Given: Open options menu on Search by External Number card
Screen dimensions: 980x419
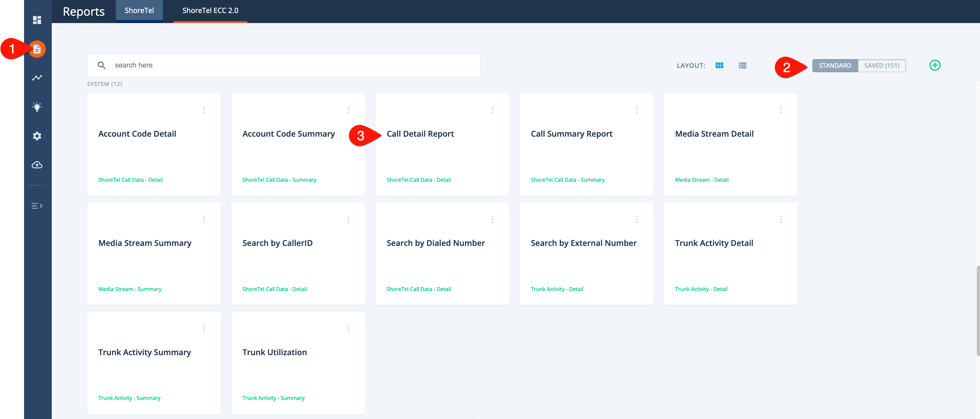Looking at the screenshot, I should click(637, 219).
